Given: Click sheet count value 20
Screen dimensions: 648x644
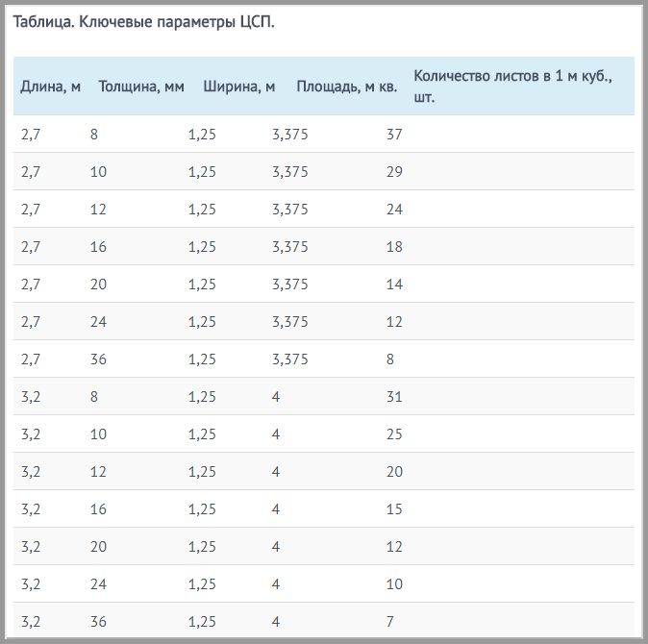Looking at the screenshot, I should (x=394, y=472).
